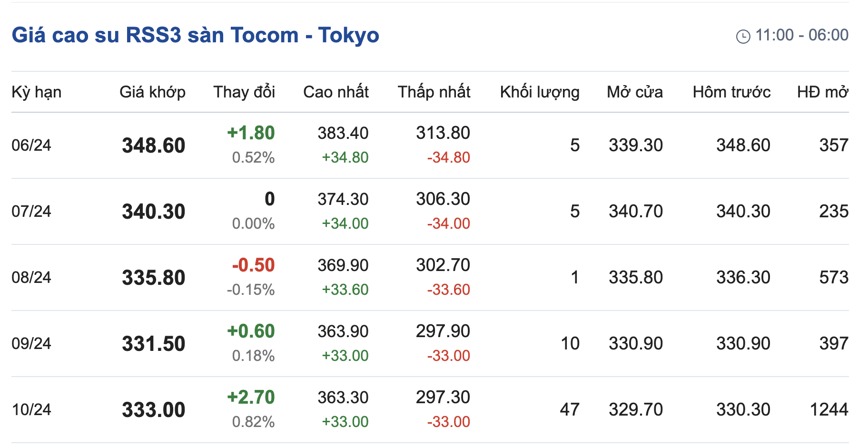Click the 1244 open interest value

point(829,409)
